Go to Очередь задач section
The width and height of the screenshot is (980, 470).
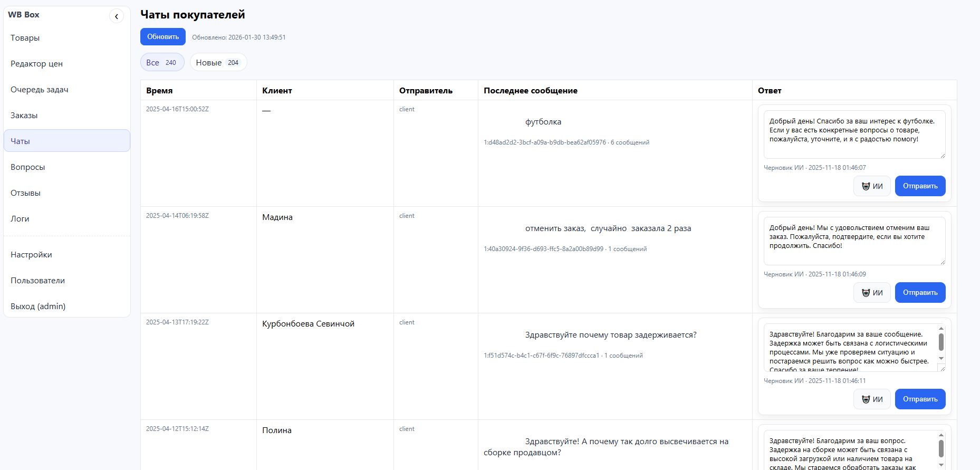pyautogui.click(x=40, y=90)
